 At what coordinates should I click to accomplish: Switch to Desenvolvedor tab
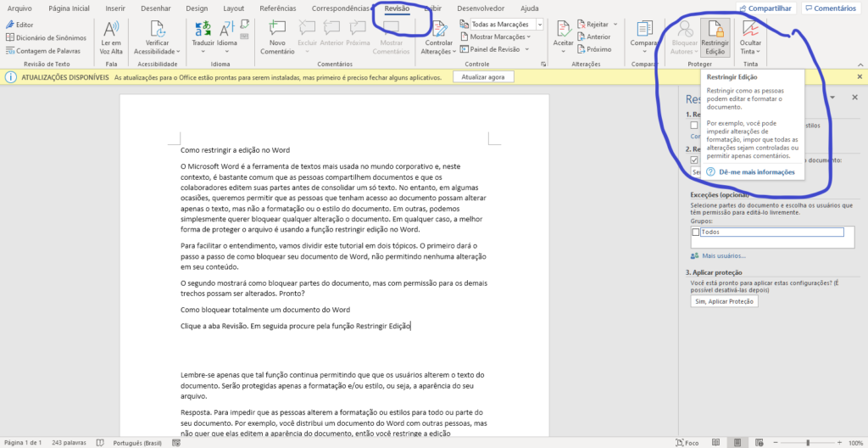(481, 8)
